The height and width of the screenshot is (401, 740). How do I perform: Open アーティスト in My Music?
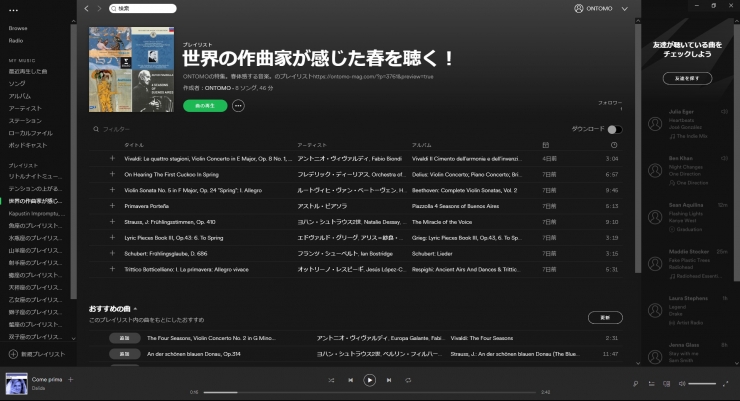point(25,108)
